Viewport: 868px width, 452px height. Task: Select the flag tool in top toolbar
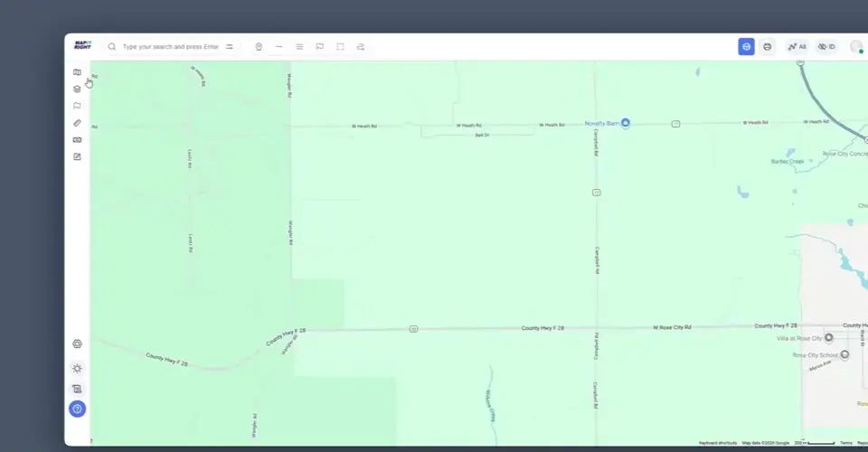click(x=319, y=47)
